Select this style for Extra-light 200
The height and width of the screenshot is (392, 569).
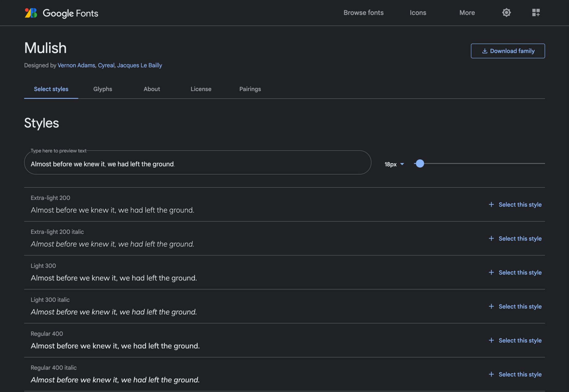click(515, 205)
